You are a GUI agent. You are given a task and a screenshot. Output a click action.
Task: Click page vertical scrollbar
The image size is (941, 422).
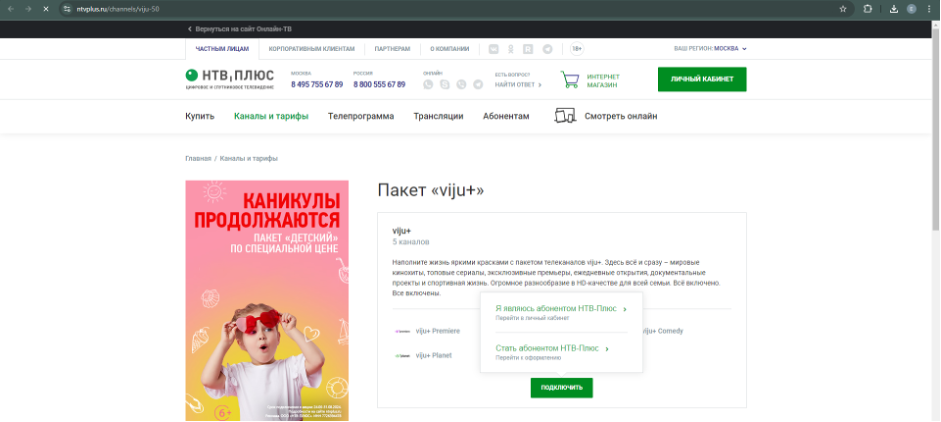tap(935, 132)
